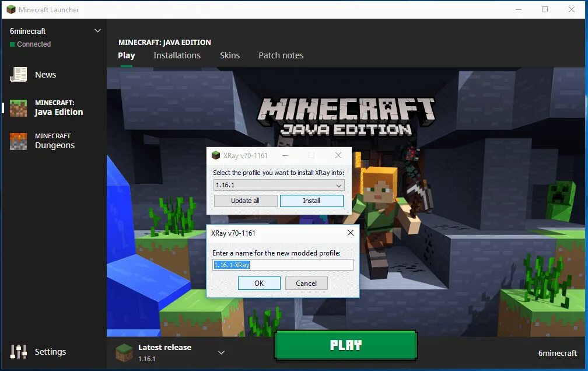The width and height of the screenshot is (588, 371).
Task: Click the Minecraft Launcher title bar icon
Action: (11, 9)
